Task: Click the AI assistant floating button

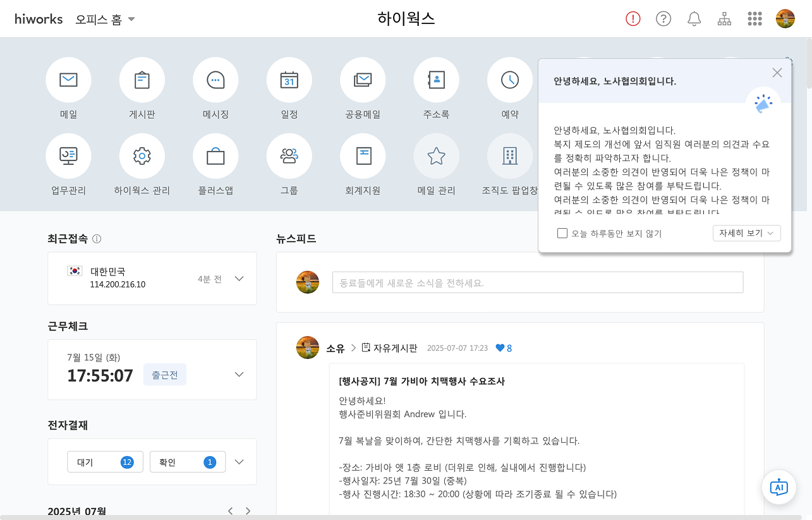Action: coord(779,487)
